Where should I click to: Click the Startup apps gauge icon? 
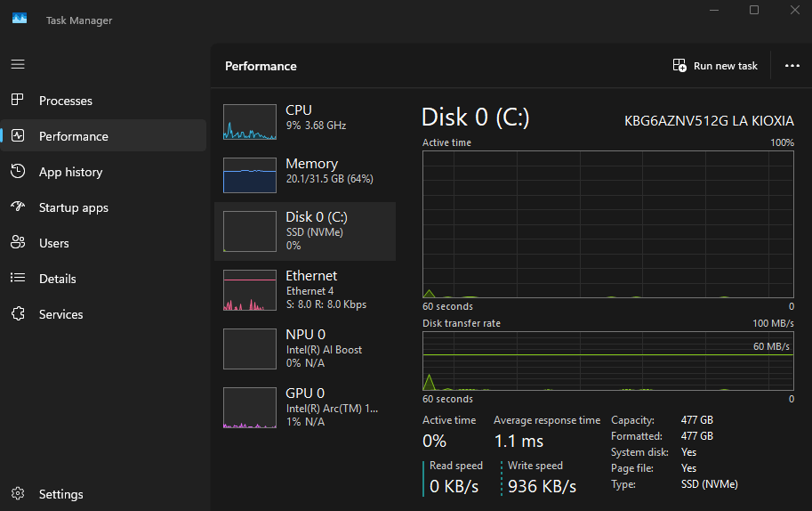point(18,207)
